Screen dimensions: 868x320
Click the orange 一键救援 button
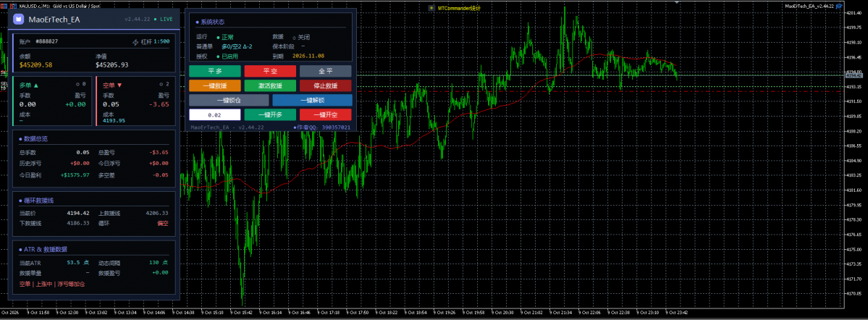(215, 86)
